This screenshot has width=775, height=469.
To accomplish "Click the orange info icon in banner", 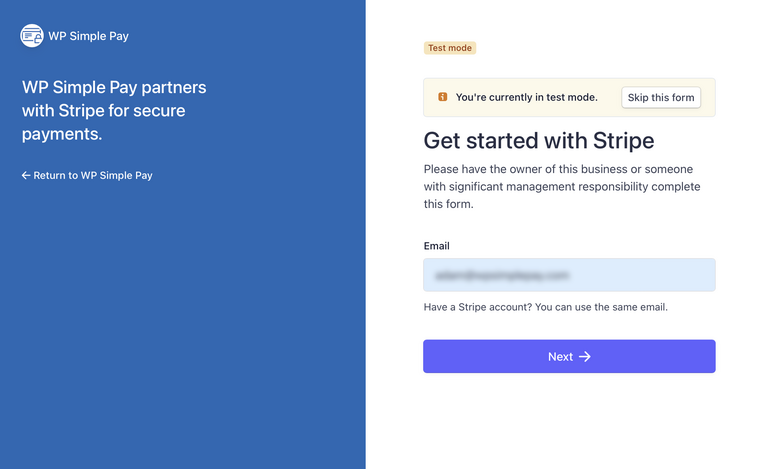I will tap(442, 97).
